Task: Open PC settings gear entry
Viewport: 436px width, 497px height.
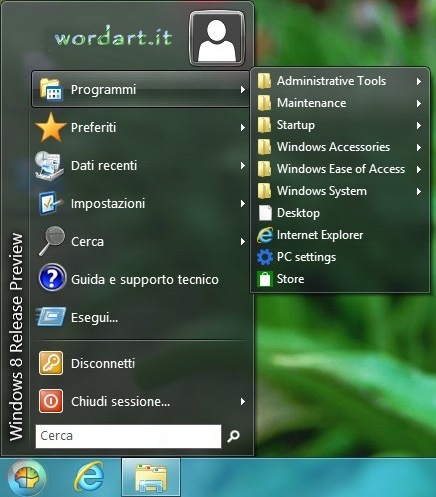Action: (339, 257)
